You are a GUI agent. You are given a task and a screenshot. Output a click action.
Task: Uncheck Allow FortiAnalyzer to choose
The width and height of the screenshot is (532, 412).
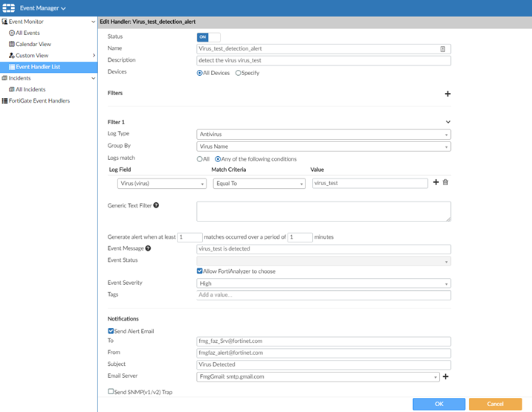tap(199, 271)
